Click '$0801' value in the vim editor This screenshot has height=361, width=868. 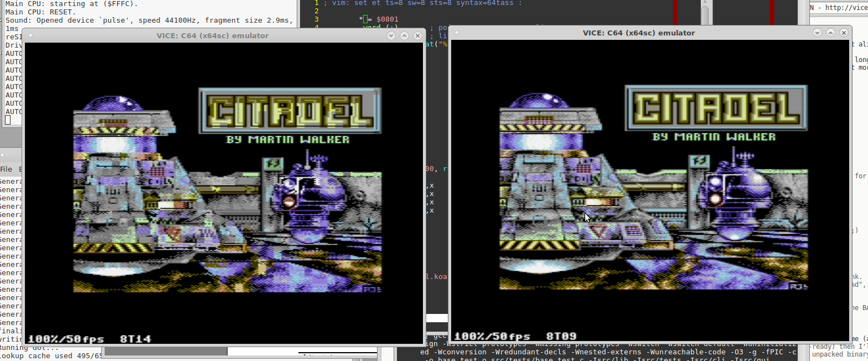(387, 19)
